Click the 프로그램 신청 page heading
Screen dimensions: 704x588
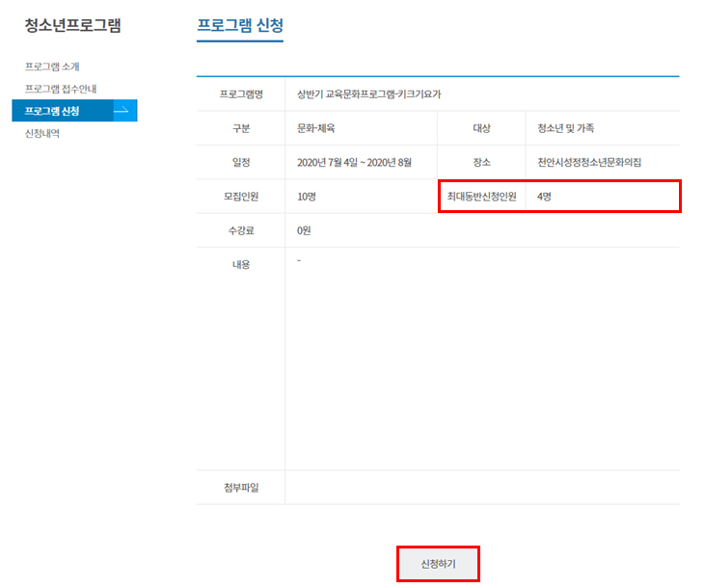point(240,25)
